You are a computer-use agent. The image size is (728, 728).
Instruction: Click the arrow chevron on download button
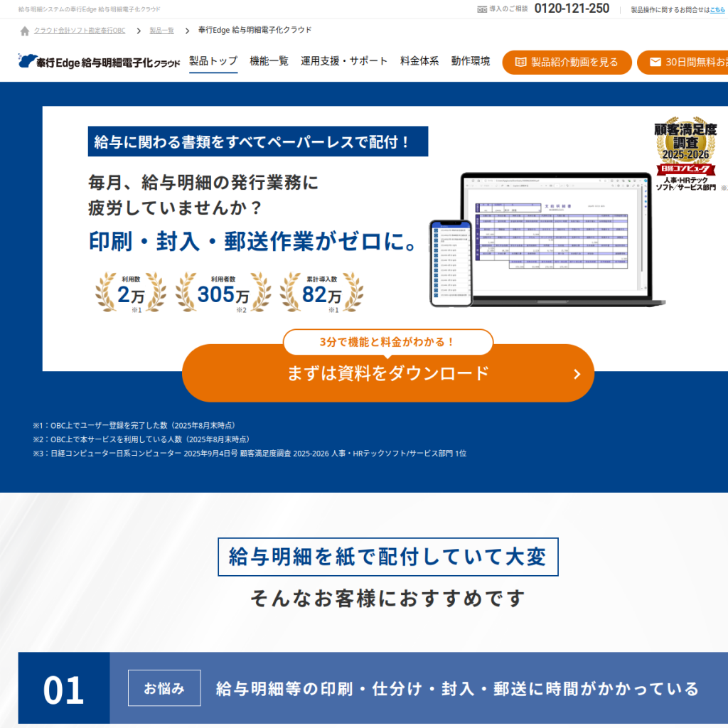[577, 374]
